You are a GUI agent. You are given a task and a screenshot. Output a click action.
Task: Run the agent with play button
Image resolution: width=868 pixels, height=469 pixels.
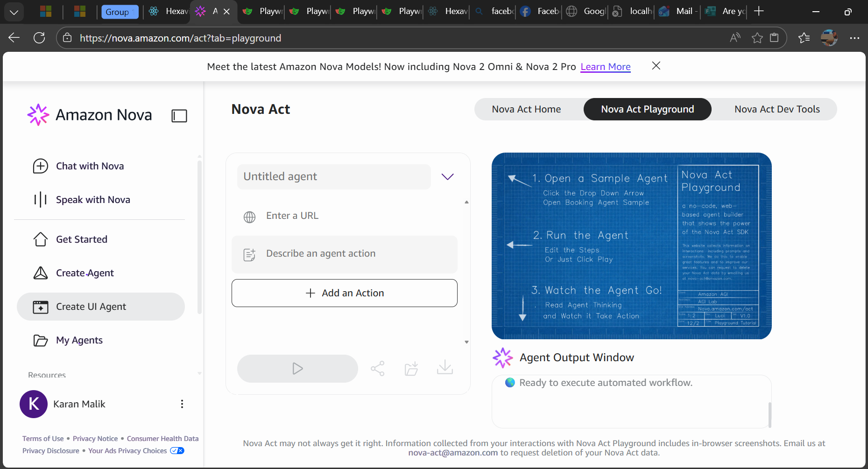[297, 369]
